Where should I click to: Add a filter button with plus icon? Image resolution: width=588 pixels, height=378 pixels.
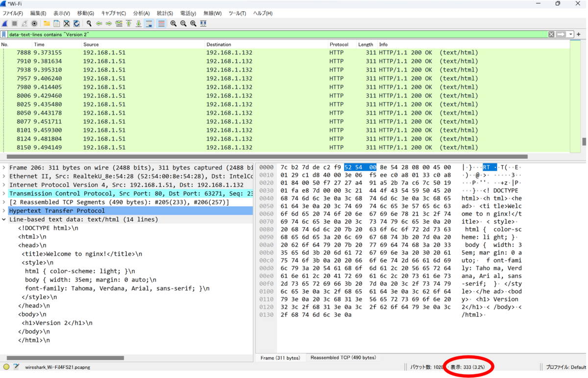click(x=579, y=34)
